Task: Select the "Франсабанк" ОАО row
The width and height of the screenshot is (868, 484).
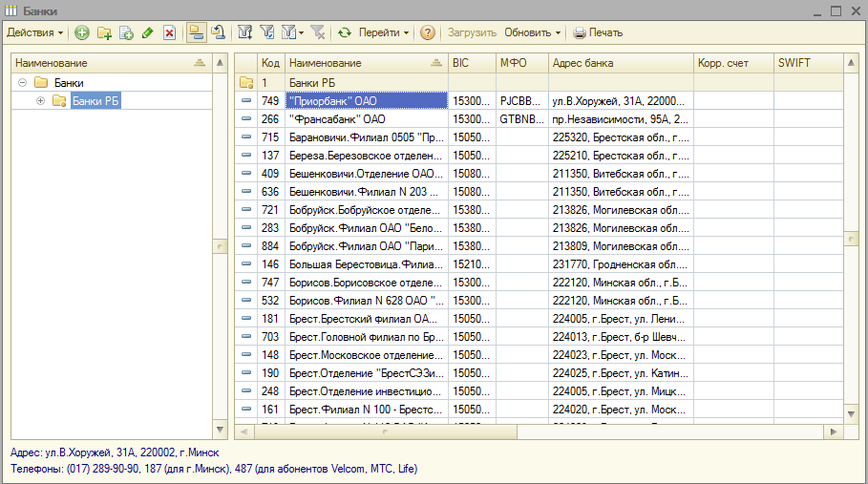Action: [x=337, y=119]
